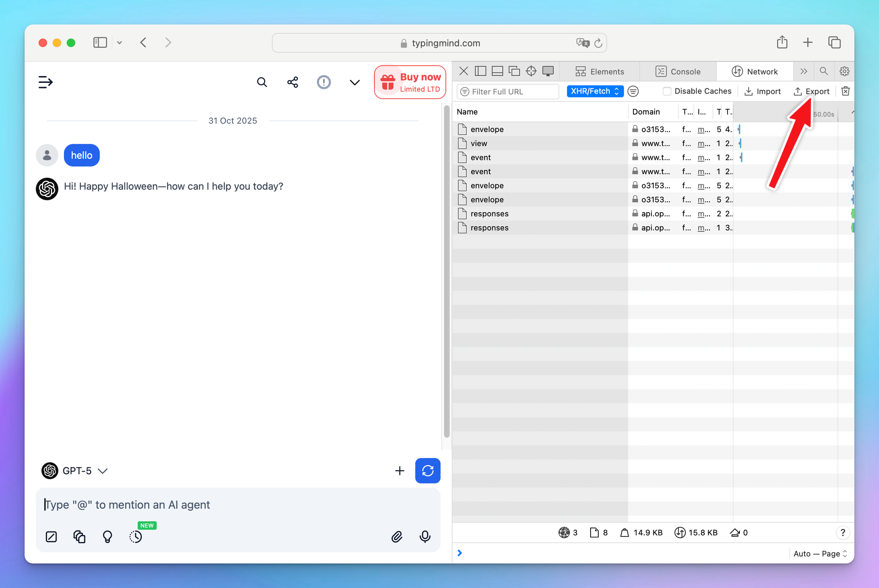Toggle the network filter options circle button

[633, 91]
